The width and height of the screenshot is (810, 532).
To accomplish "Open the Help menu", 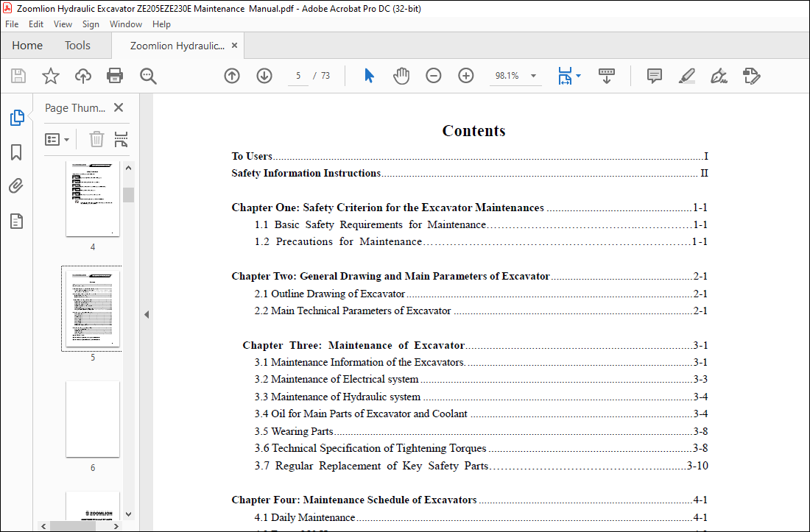I will 161,24.
